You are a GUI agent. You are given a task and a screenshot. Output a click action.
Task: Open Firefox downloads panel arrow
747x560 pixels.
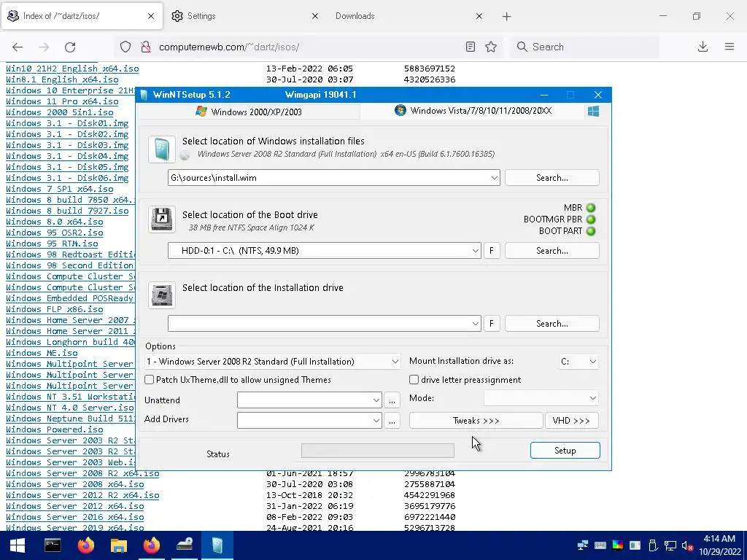(703, 47)
